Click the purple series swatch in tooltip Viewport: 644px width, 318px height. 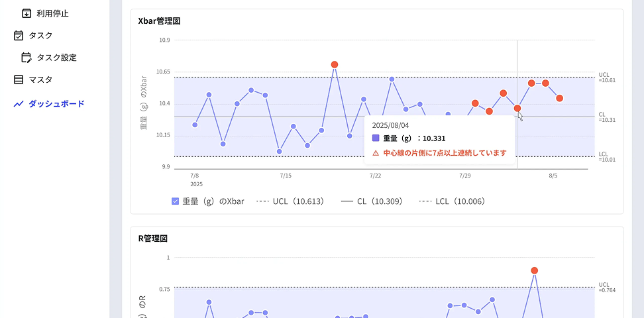(x=376, y=138)
